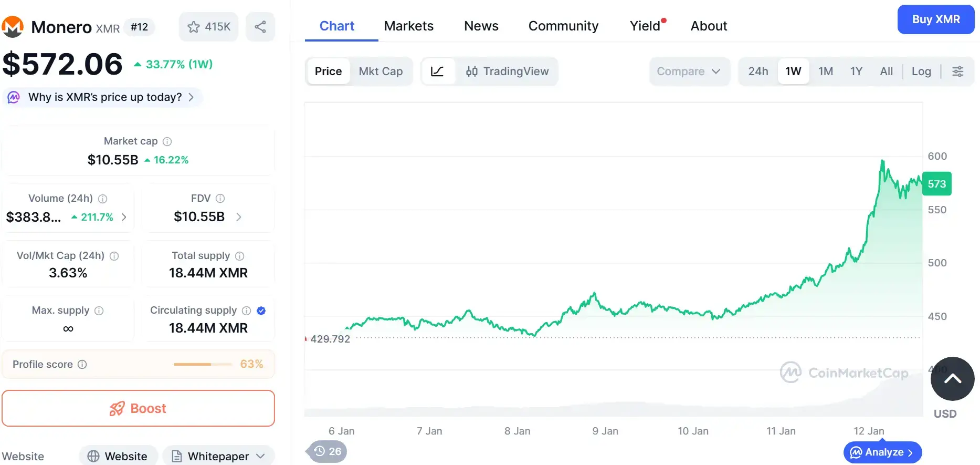Switch chart to Mkt Cap view
Screen dimensions: 980x465
point(381,71)
